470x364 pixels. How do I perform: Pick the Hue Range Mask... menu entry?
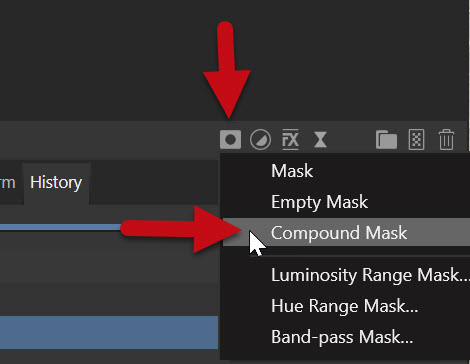(346, 306)
